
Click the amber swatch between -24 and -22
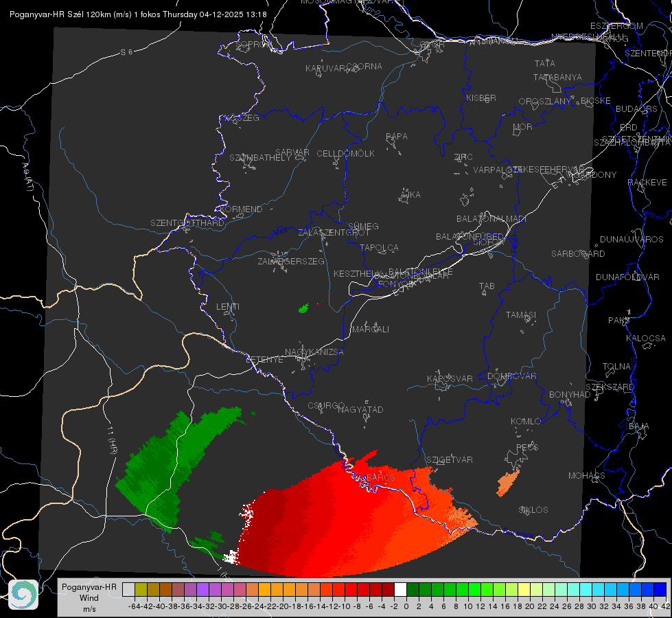point(264,589)
